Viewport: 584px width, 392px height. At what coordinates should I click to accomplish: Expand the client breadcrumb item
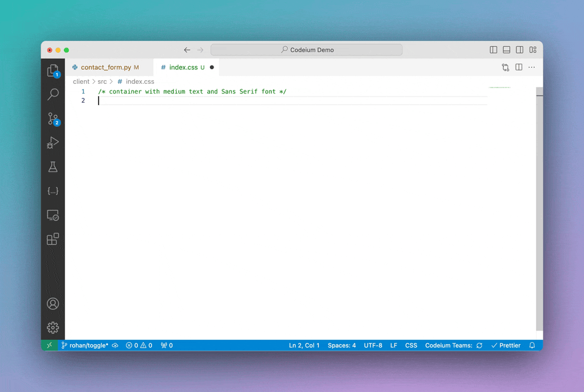(80, 81)
